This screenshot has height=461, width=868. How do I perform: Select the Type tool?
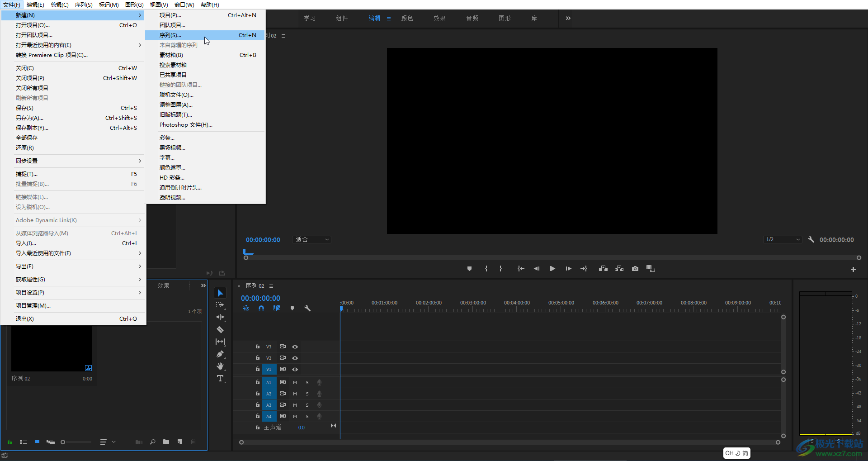[x=220, y=378]
